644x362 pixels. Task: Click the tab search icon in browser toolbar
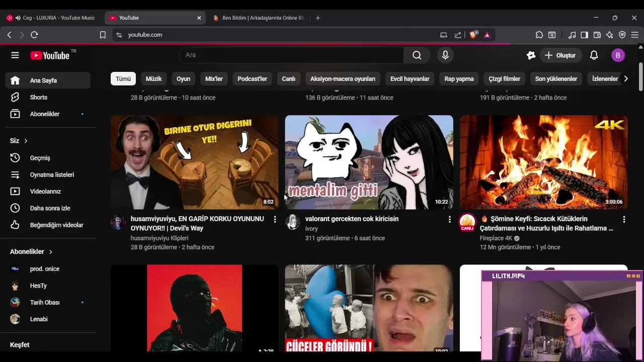pyautogui.click(x=552, y=35)
